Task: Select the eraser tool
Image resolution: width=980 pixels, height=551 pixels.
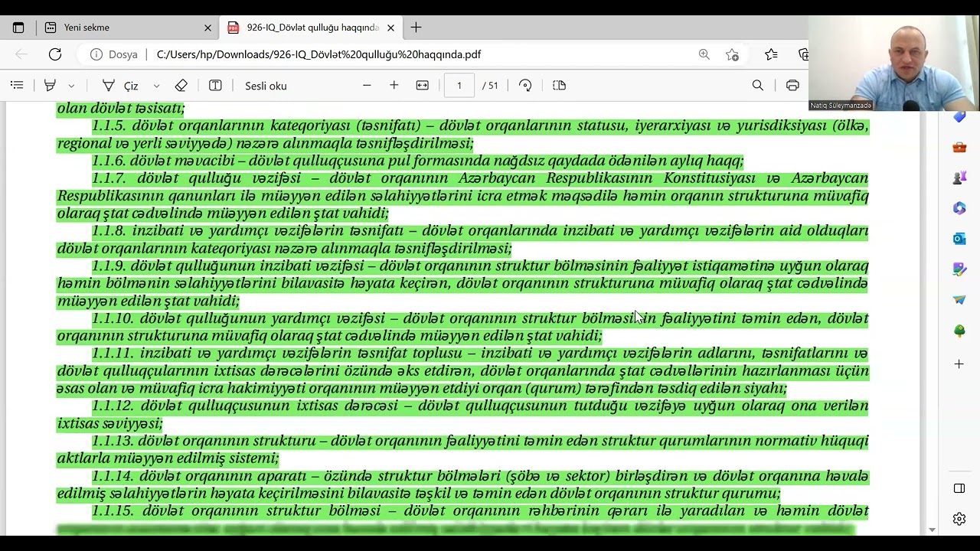Action: (x=181, y=86)
